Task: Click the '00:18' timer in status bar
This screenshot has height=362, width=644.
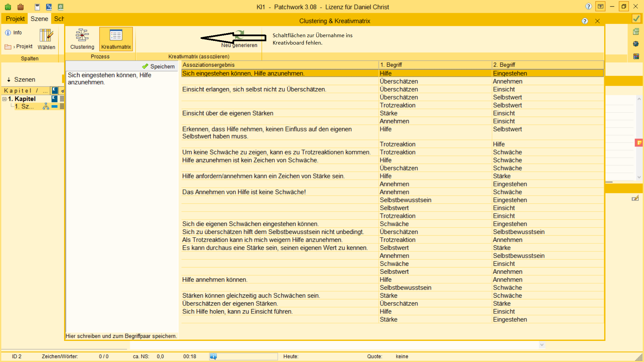Action: click(190, 356)
